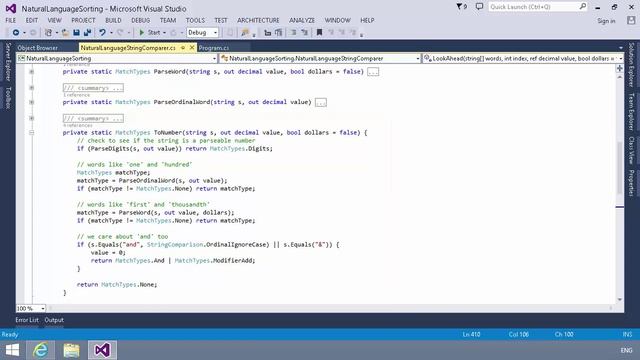
Task: Collapse the ToNumber method outline
Action: 31,133
